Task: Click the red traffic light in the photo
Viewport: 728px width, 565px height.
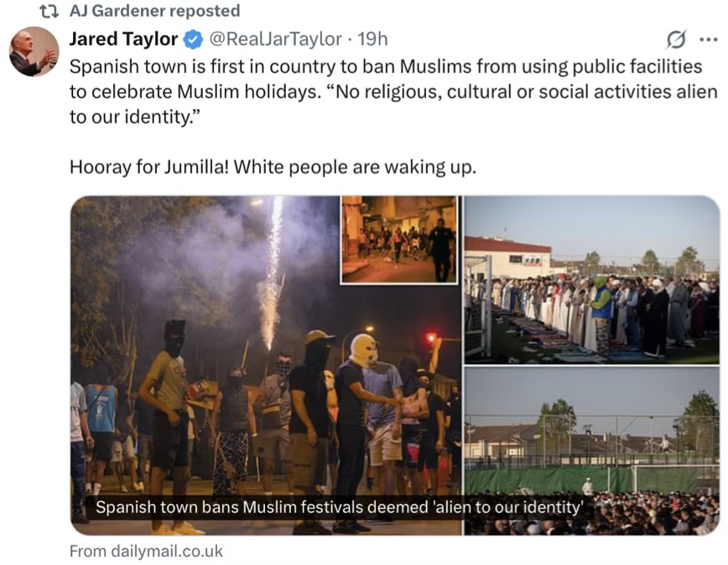Action: click(431, 337)
